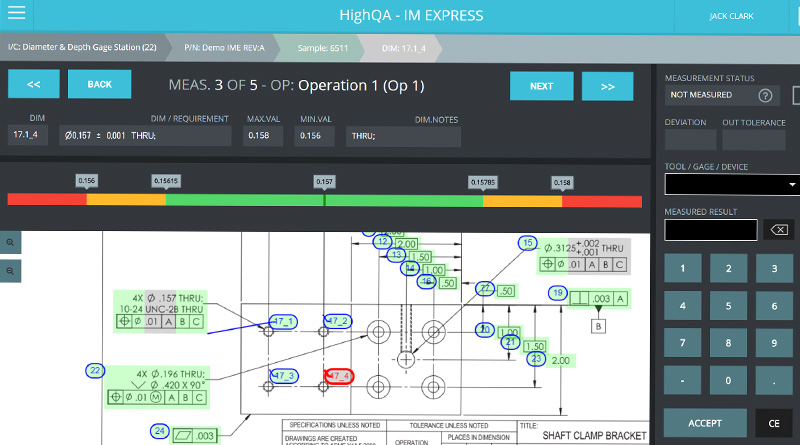The height and width of the screenshot is (445, 800).
Task: Select balloon 17_1 on the drawing
Action: (x=284, y=322)
